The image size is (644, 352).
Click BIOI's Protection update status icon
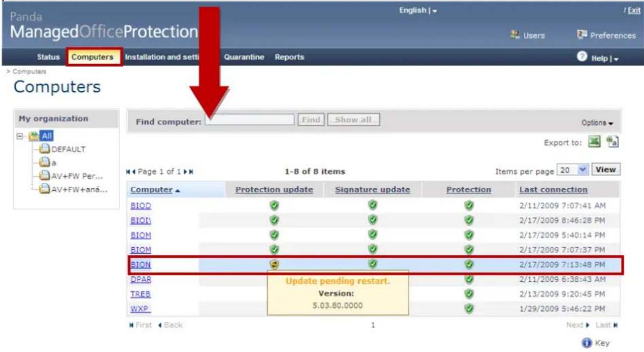(x=274, y=221)
